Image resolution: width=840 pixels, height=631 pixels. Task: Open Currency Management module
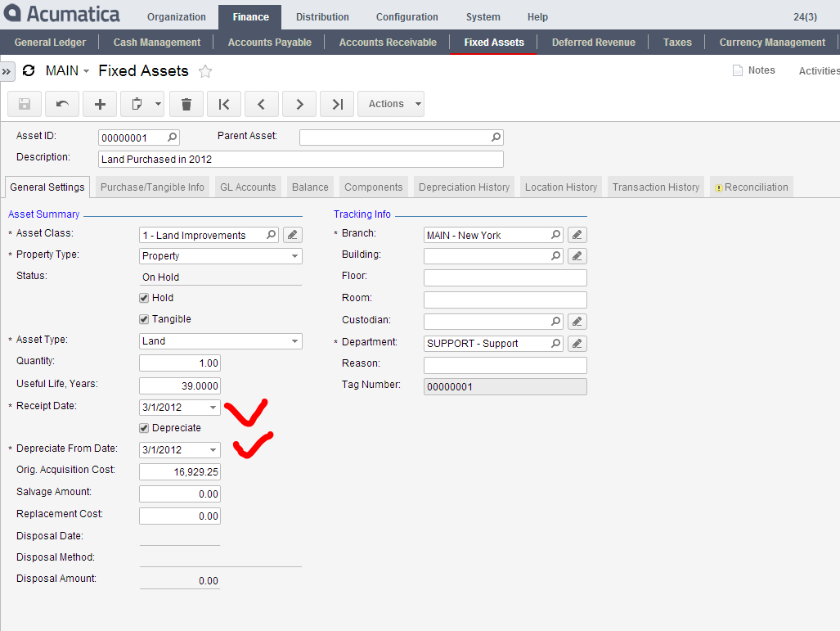tap(772, 43)
